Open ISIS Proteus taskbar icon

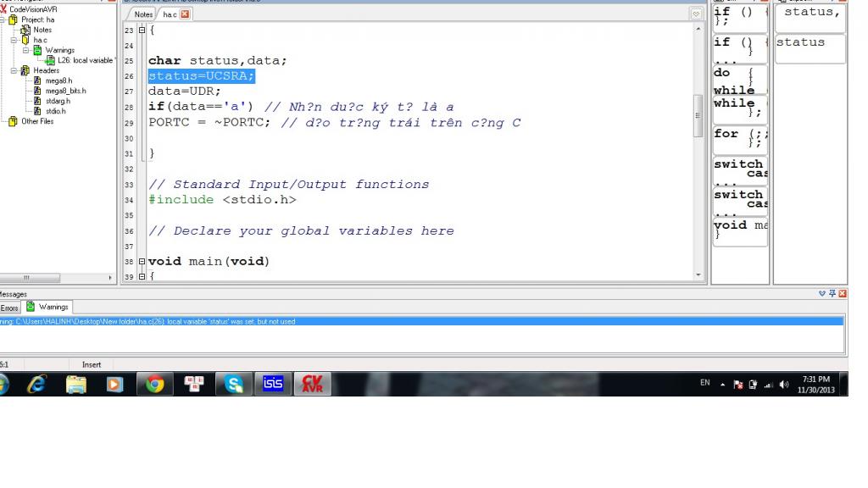(x=272, y=384)
